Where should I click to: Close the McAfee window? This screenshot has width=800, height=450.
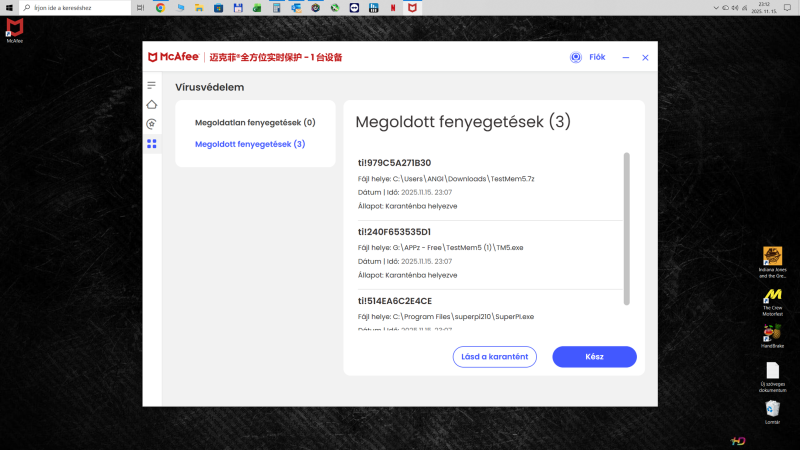point(645,58)
